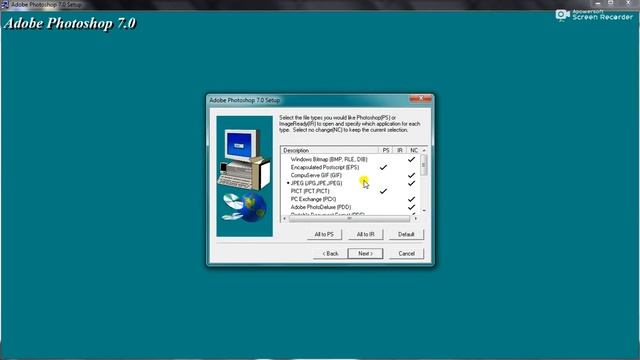Go back with the Back button

pos(330,253)
